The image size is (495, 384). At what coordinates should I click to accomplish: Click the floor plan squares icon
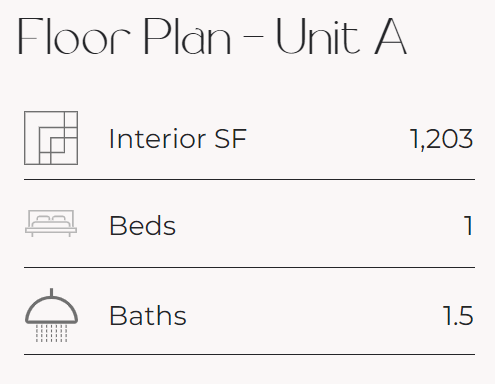[x=51, y=138]
